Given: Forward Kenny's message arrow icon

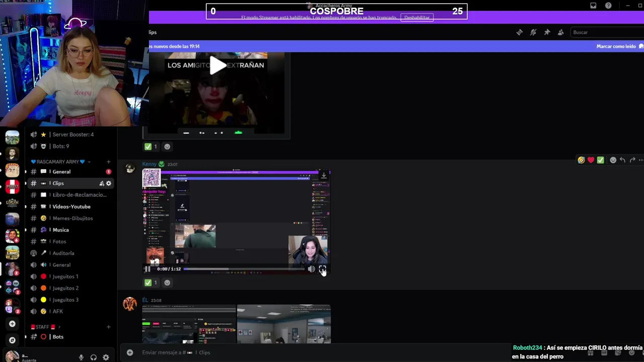Looking at the screenshot, I should [632, 160].
